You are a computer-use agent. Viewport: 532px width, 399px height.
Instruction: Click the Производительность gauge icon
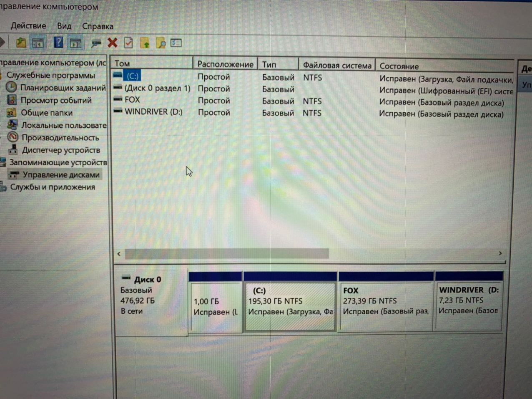[13, 137]
